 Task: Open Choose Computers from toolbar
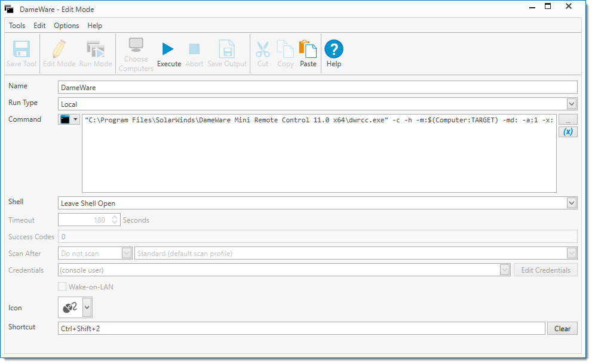(x=136, y=54)
